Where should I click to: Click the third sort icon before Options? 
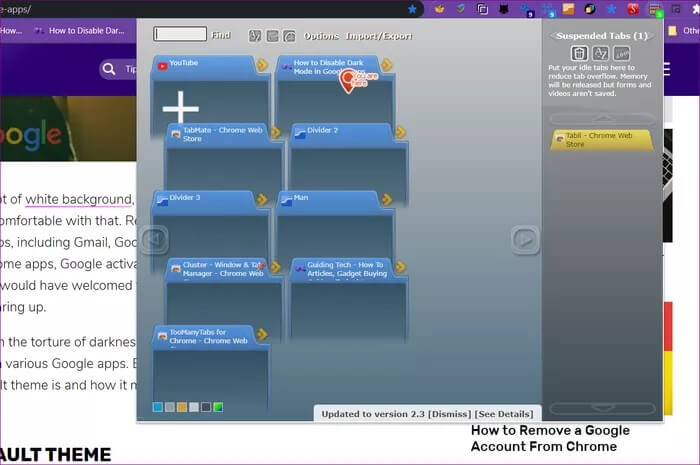(x=289, y=36)
